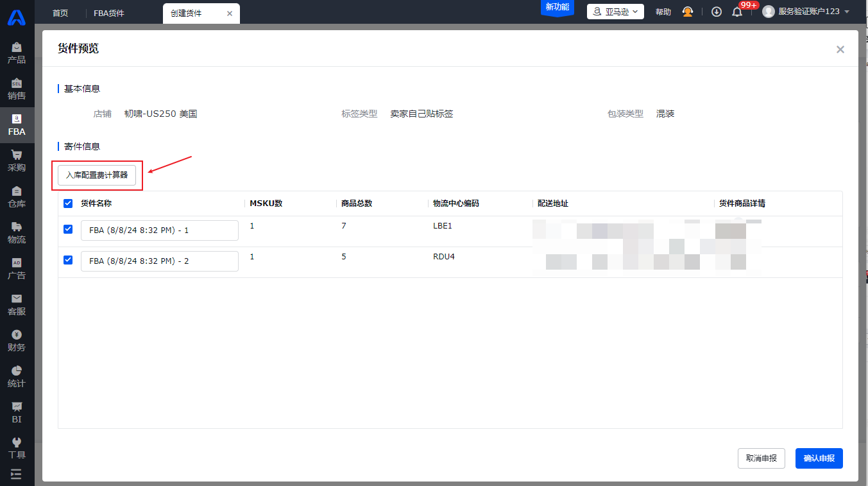
Task: Click the 配送地址 column header
Action: pos(553,204)
